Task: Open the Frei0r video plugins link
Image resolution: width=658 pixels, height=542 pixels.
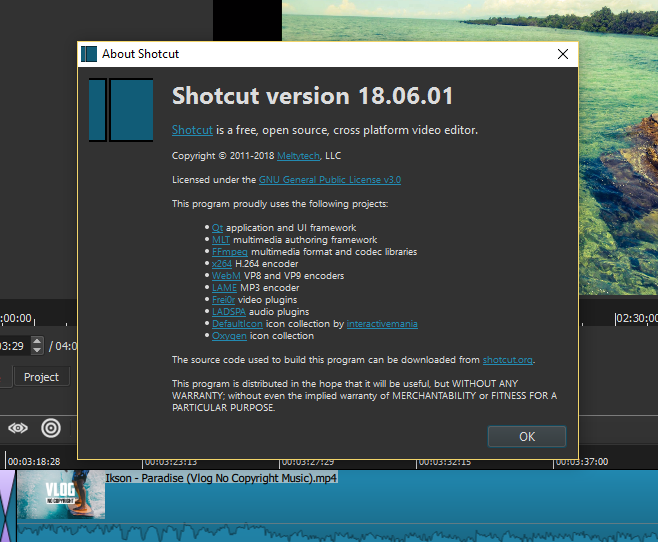Action: click(223, 300)
